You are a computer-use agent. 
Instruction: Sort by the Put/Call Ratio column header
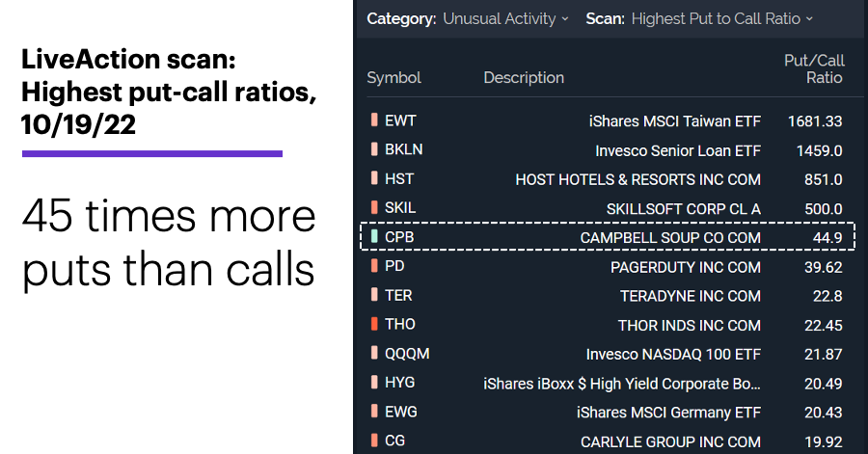(x=814, y=69)
